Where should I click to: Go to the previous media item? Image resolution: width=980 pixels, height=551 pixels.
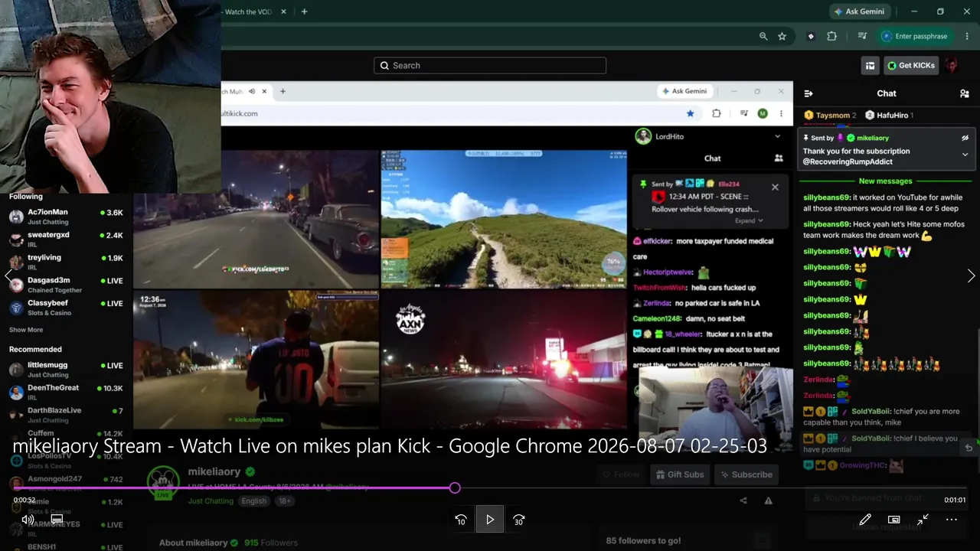point(8,276)
